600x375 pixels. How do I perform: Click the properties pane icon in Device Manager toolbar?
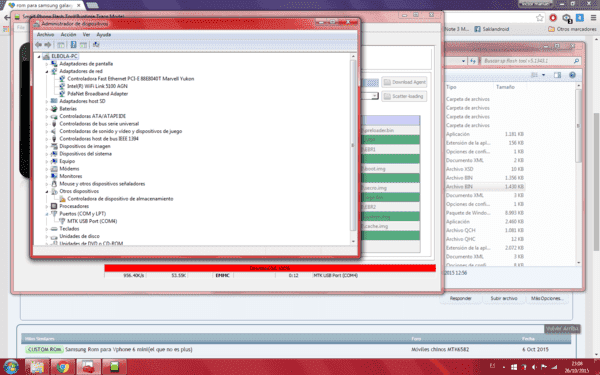coord(83,45)
